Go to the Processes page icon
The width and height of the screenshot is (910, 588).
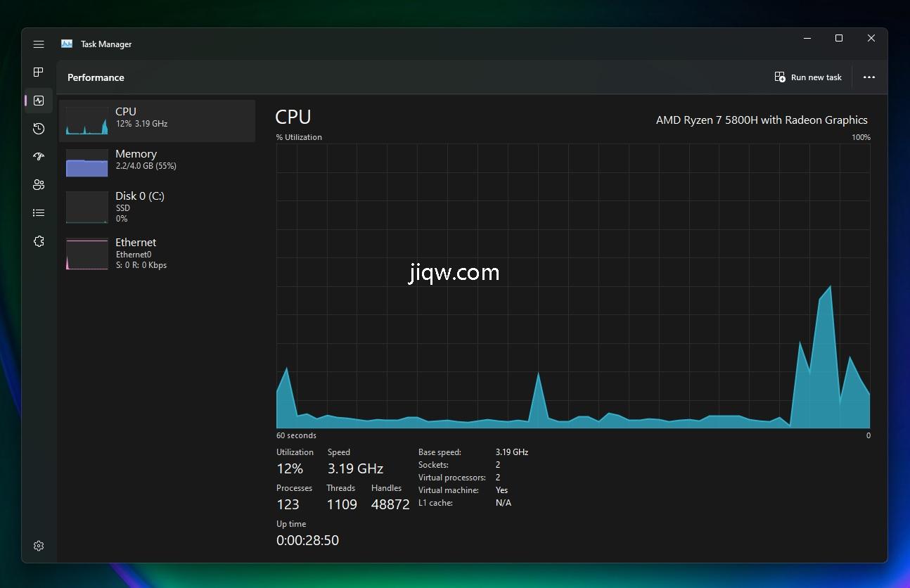(x=39, y=72)
